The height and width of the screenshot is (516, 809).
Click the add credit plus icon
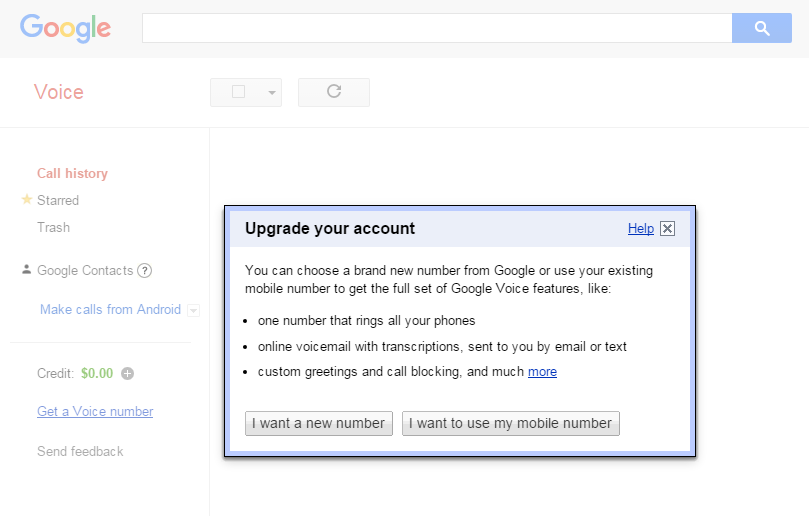pyautogui.click(x=127, y=374)
